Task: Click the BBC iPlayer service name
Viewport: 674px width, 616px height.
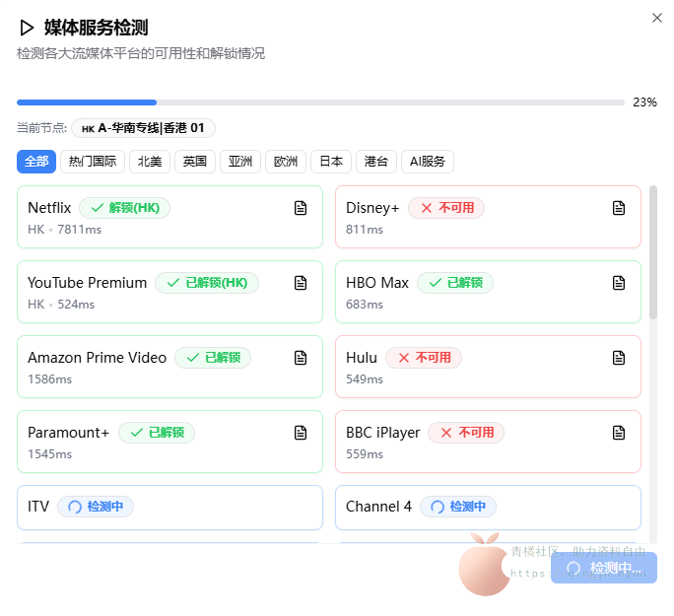Action: tap(383, 433)
